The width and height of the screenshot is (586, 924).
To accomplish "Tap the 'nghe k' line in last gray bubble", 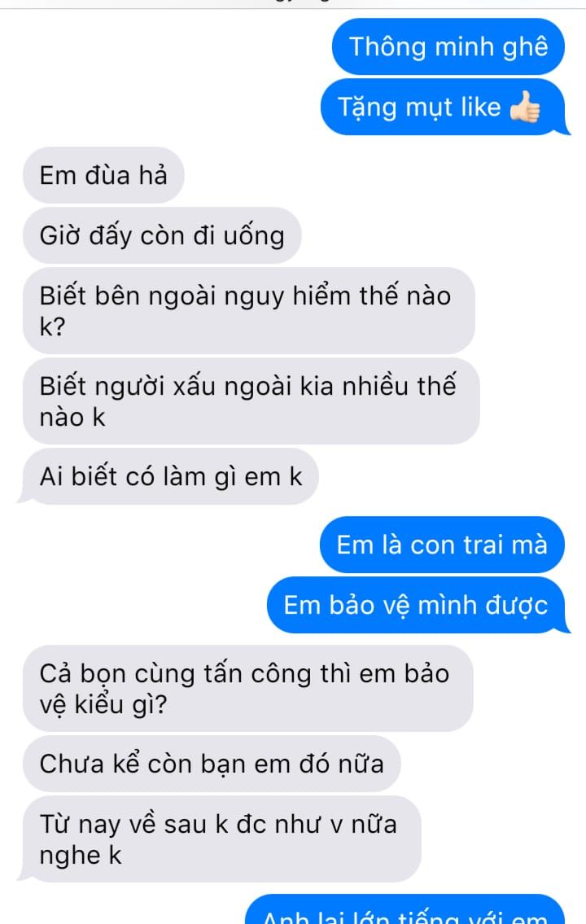I will tap(80, 855).
